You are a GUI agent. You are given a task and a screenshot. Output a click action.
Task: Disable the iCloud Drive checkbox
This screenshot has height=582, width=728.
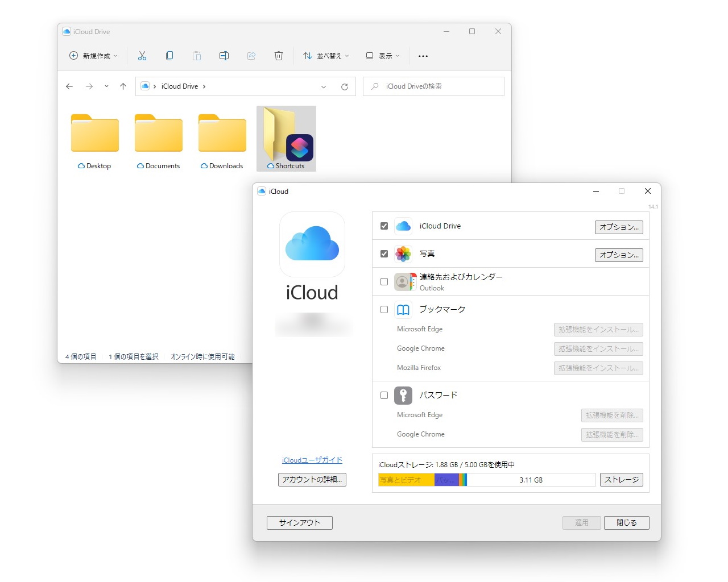tap(384, 226)
